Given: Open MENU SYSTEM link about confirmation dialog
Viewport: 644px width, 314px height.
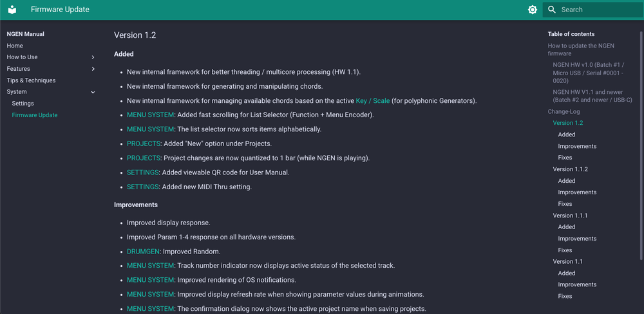Looking at the screenshot, I should 150,309.
